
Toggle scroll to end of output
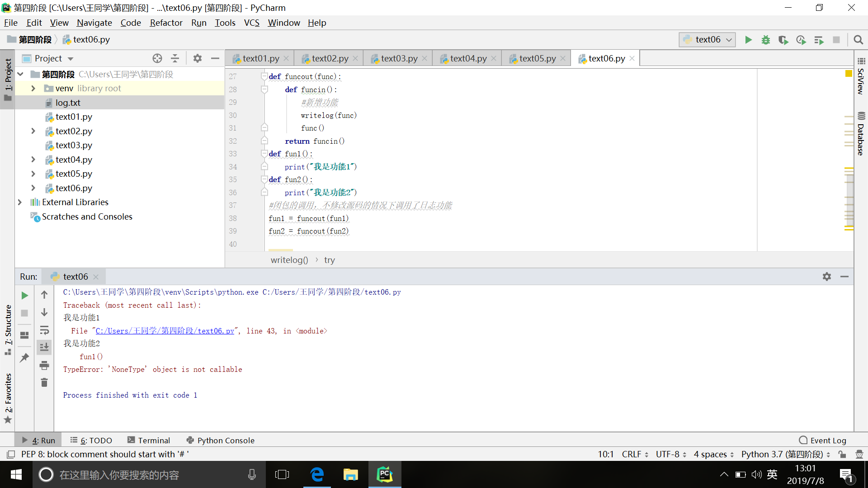(x=44, y=347)
